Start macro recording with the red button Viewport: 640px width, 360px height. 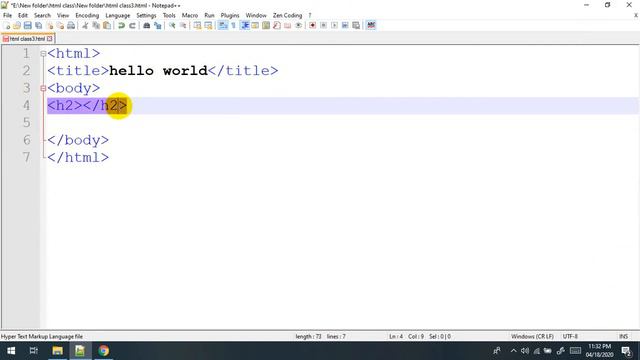tap(313, 25)
